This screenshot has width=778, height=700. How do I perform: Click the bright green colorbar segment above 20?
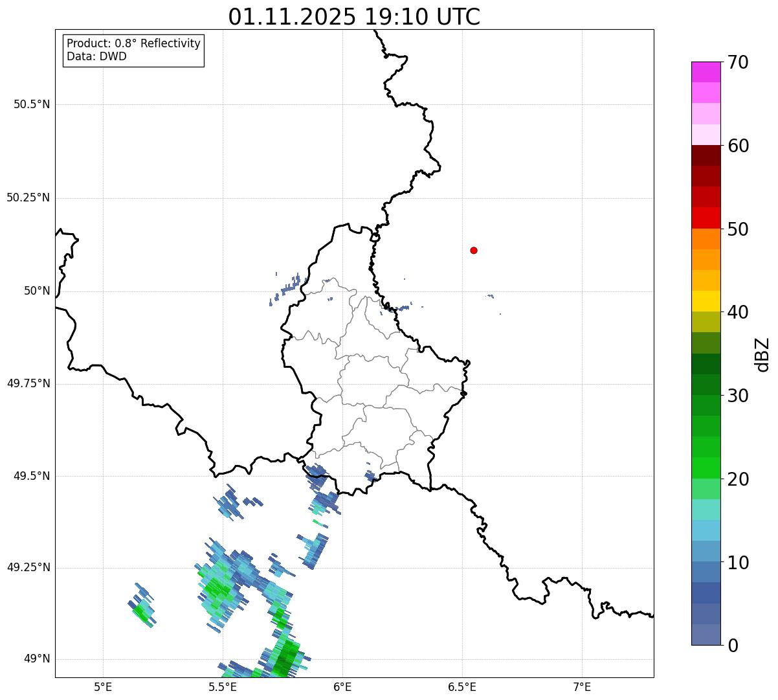pos(706,468)
